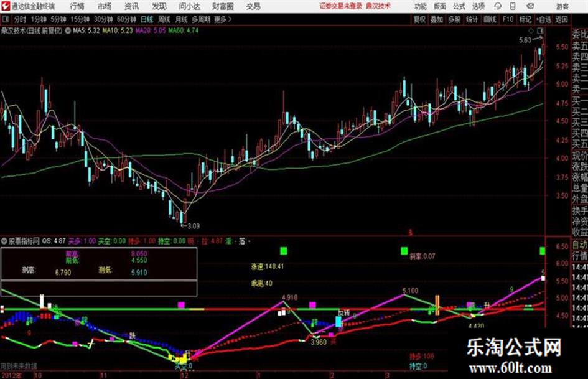Switch to 分时 chart period
This screenshot has width=588, height=379.
click(21, 19)
